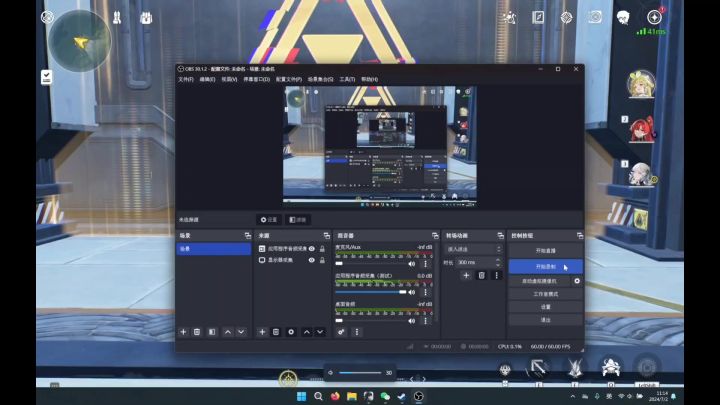
Task: Open the File menu in OBS
Action: pyautogui.click(x=186, y=79)
